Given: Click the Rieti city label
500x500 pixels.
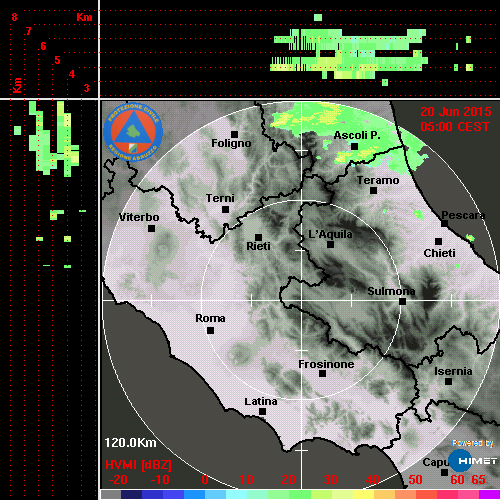Looking at the screenshot, I should pyautogui.click(x=258, y=246).
